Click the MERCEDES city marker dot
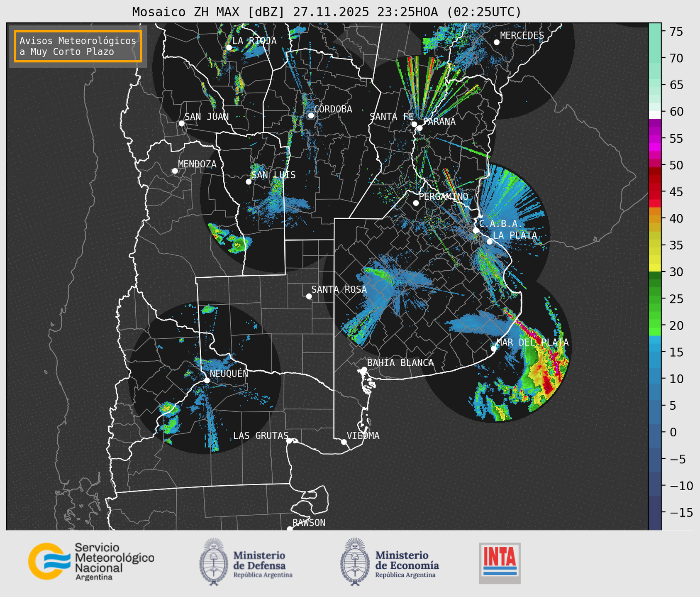Image resolution: width=700 pixels, height=597 pixels. (496, 42)
